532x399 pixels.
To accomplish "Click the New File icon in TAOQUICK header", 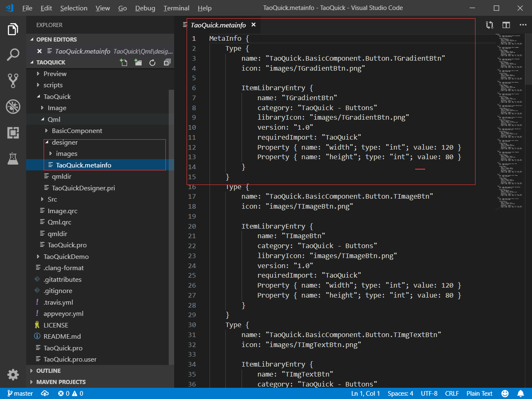I will [x=123, y=62].
